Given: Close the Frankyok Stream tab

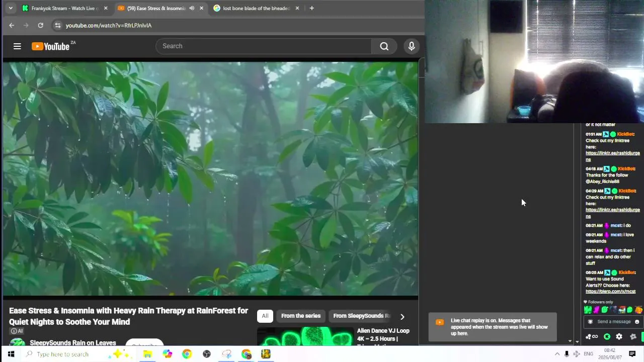Looking at the screenshot, I should [105, 8].
